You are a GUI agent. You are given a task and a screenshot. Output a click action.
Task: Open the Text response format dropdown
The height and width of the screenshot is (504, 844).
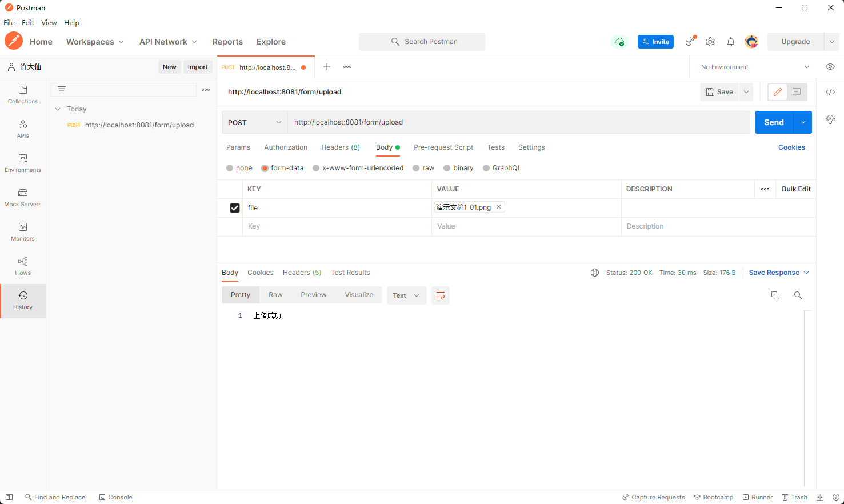point(407,295)
